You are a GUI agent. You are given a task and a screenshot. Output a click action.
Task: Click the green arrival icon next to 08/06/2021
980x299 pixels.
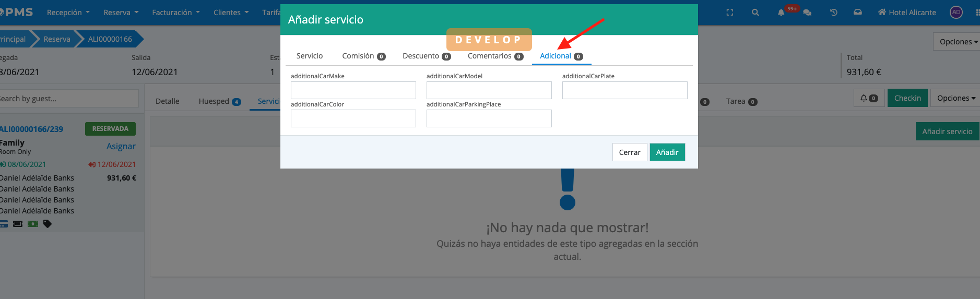pos(3,164)
